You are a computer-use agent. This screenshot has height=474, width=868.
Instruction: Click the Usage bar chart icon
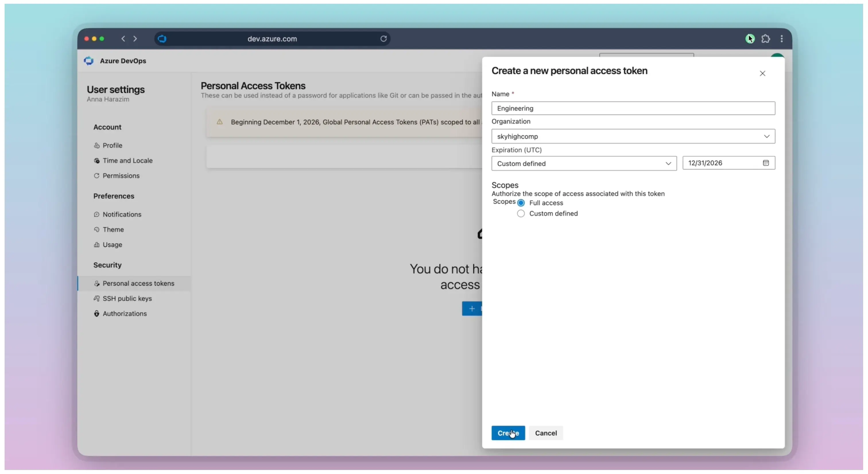tap(97, 245)
